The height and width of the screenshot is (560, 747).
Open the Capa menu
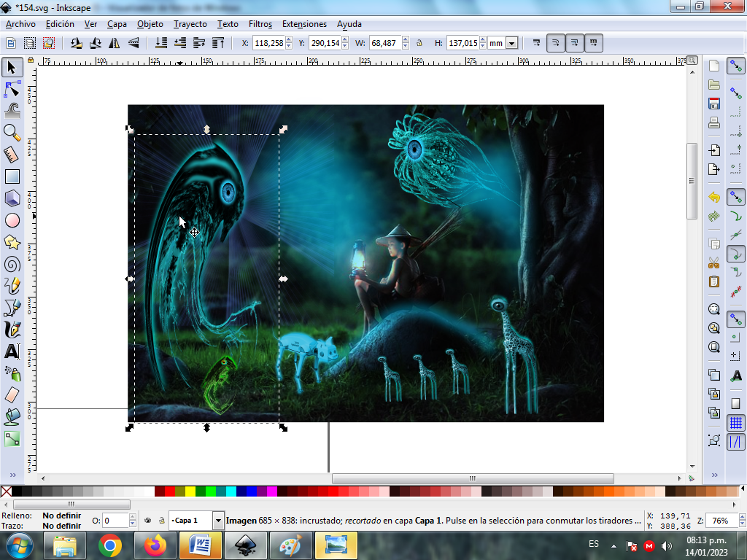tap(117, 24)
